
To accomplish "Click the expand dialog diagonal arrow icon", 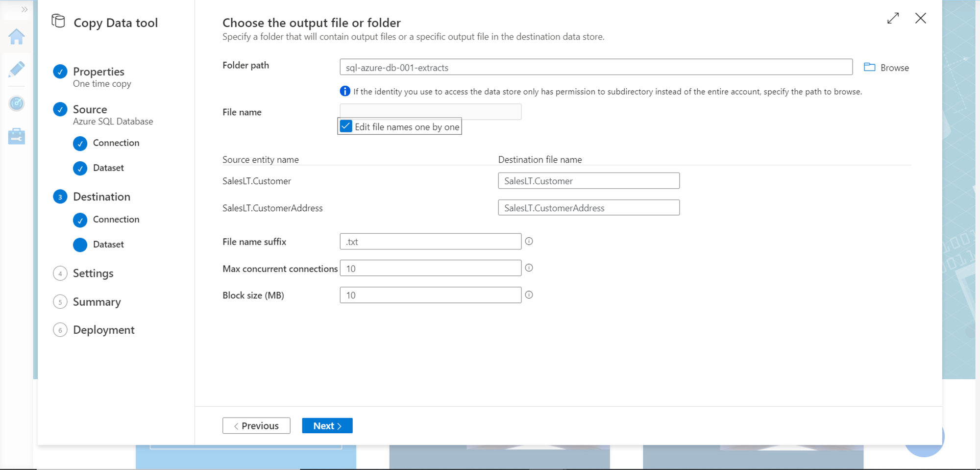I will (x=893, y=19).
